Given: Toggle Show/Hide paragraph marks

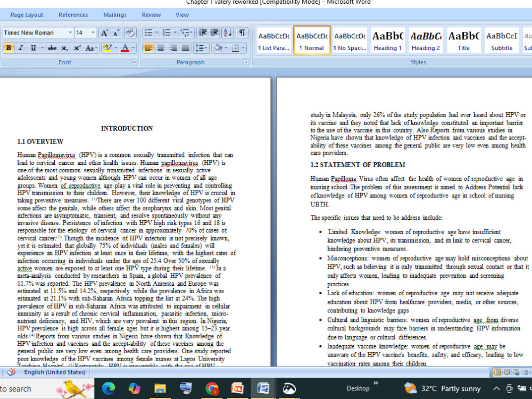Looking at the screenshot, I should coord(242,32).
